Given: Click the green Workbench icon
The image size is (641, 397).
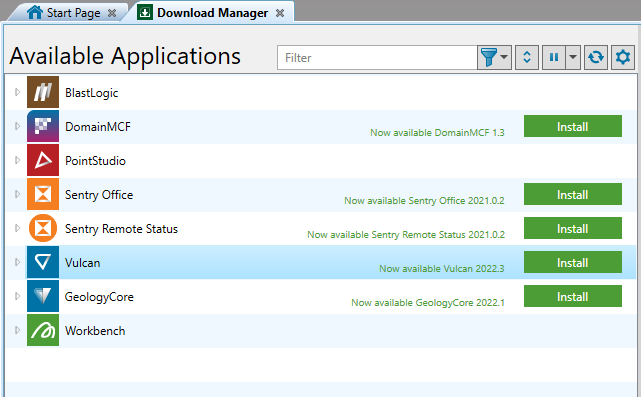Looking at the screenshot, I should tap(43, 330).
